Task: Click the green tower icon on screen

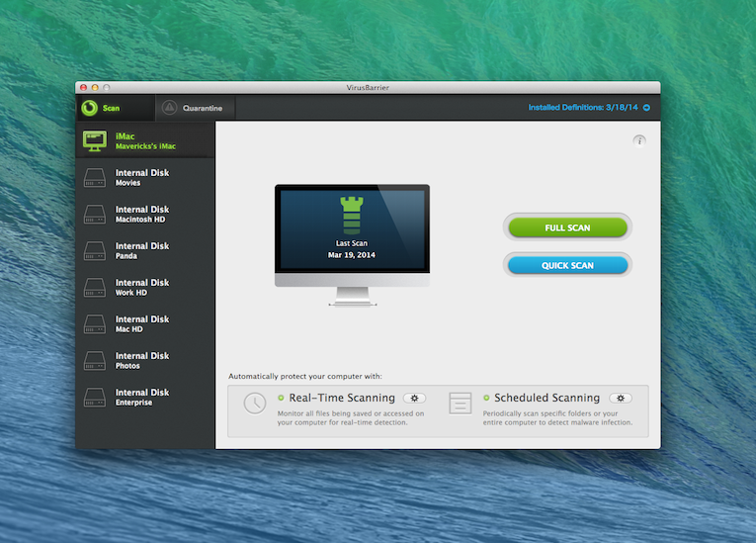Action: [352, 216]
